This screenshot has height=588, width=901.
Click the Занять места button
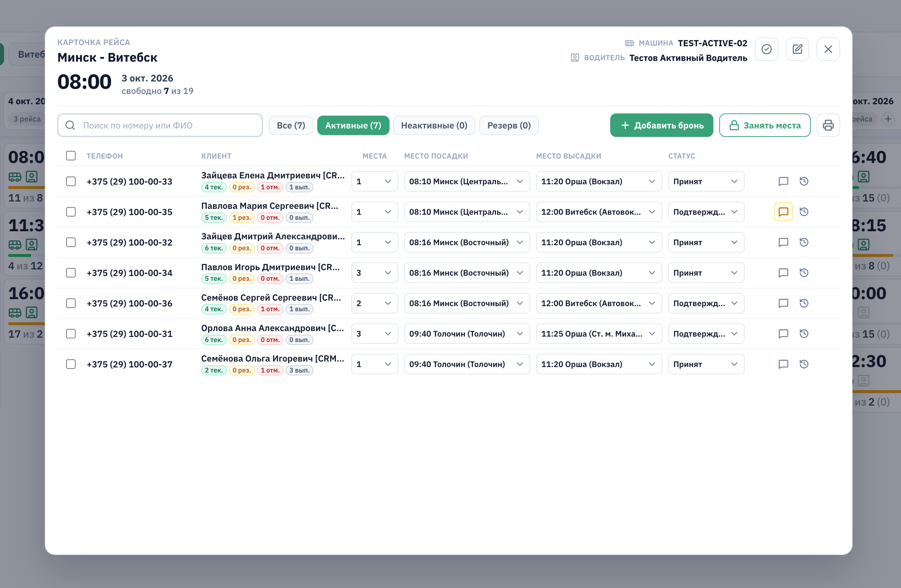(764, 125)
